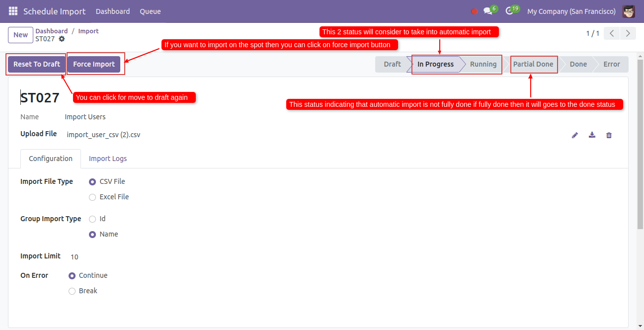Choose Name for Group Import Type

pyautogui.click(x=92, y=235)
